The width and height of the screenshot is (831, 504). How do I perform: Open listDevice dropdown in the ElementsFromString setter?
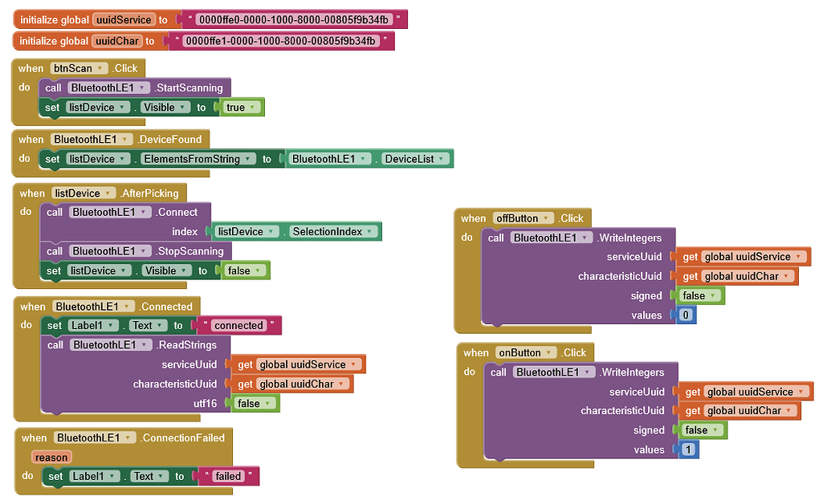tap(97, 159)
